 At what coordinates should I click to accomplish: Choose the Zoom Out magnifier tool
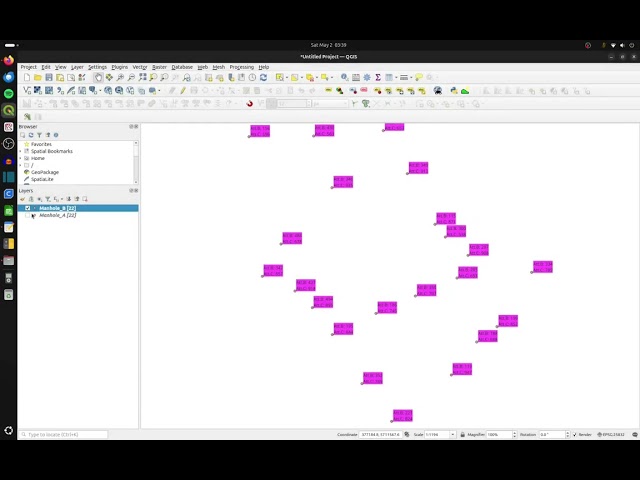pyautogui.click(x=131, y=77)
